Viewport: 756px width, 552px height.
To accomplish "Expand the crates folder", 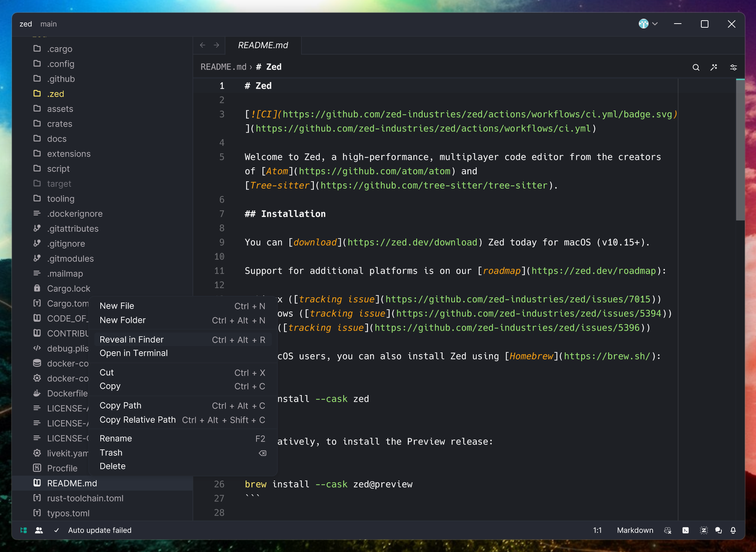I will pos(59,123).
